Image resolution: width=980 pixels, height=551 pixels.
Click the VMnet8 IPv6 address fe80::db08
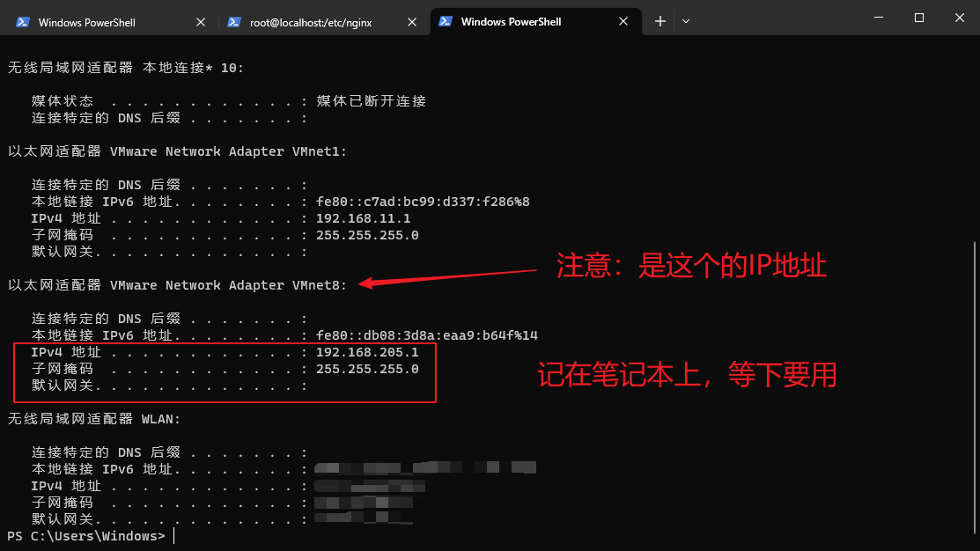coord(427,335)
